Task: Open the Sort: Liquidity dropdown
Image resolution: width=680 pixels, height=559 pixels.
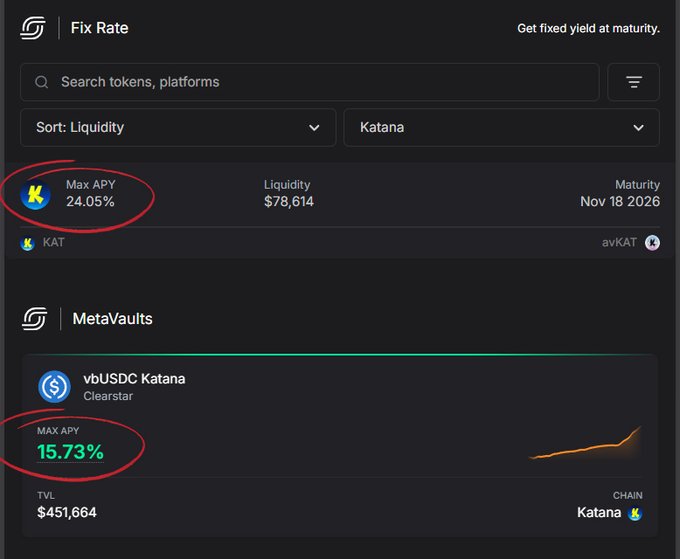Action: 178,127
